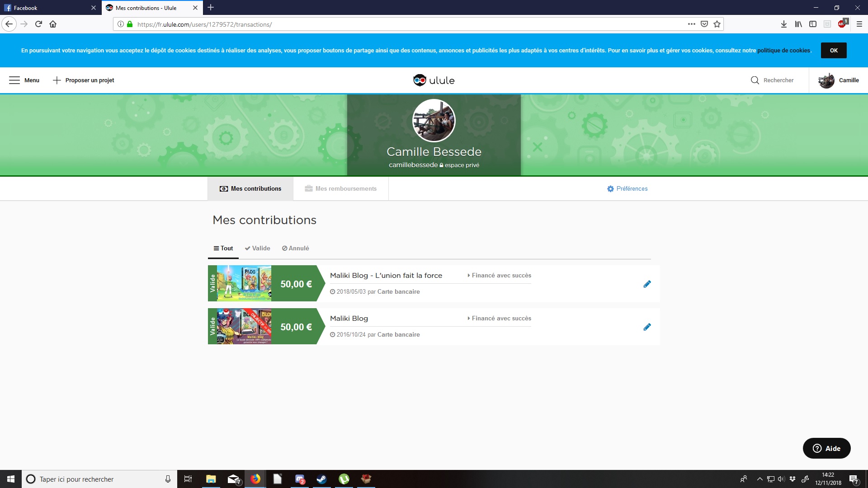Bookmark page with the star icon
The width and height of the screenshot is (868, 488).
[717, 24]
